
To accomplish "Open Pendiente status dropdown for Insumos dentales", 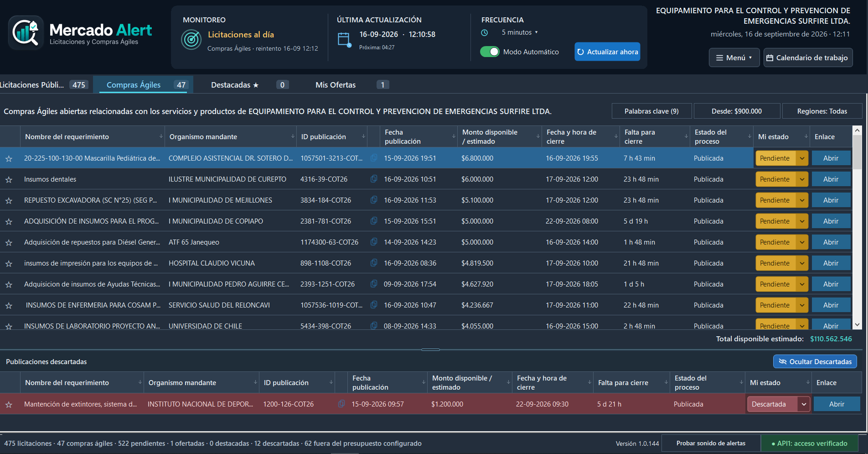I will [802, 179].
